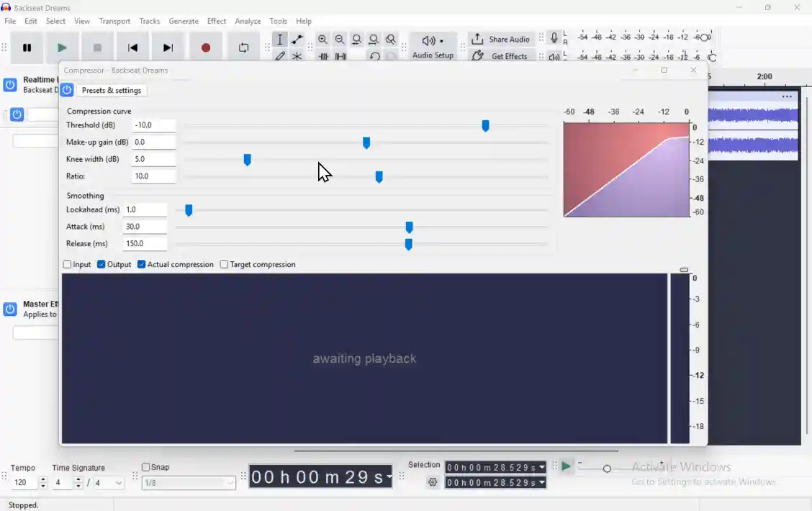Image resolution: width=812 pixels, height=511 pixels.
Task: Open the Snap mode dropdown
Action: pos(189,482)
